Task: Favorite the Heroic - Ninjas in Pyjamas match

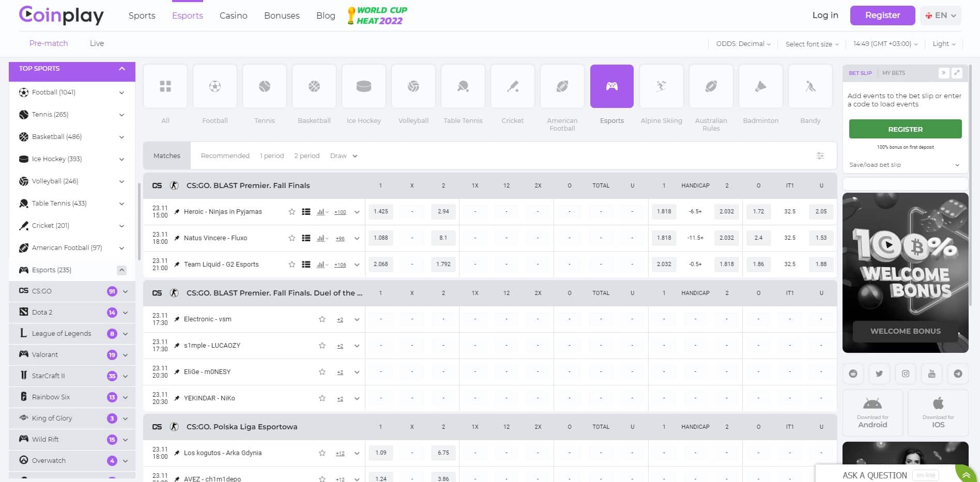Action: (x=292, y=212)
